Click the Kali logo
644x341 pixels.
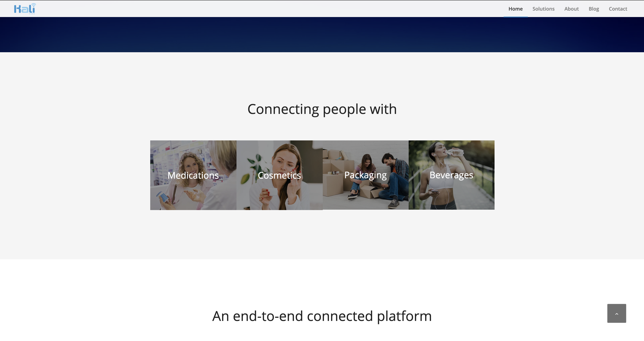coord(25,9)
